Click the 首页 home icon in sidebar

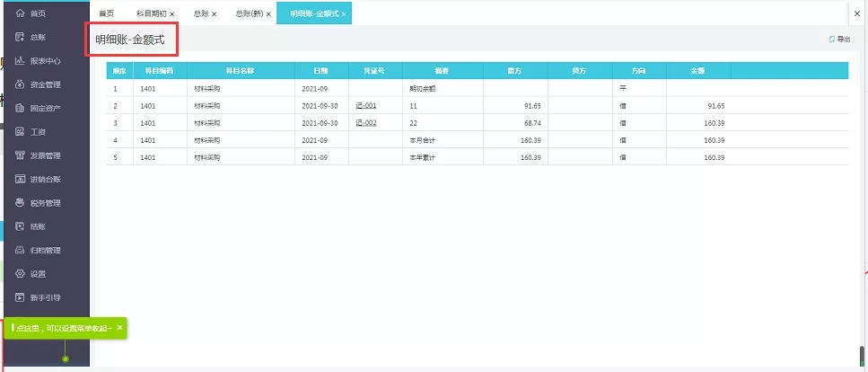coord(21,13)
